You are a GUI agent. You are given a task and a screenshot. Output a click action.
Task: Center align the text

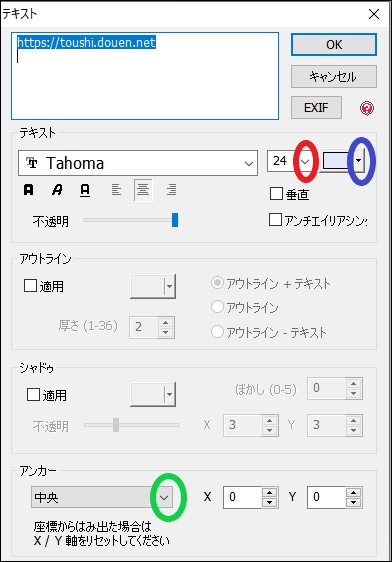(x=143, y=190)
